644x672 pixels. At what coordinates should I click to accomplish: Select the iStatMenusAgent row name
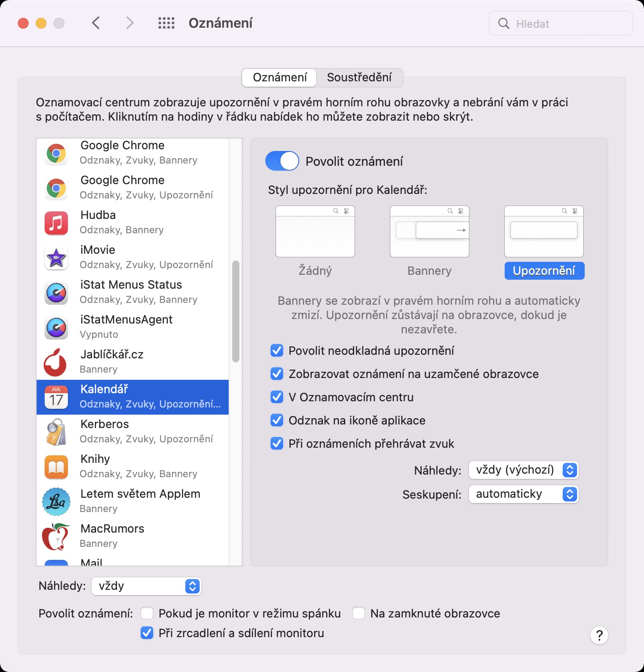coord(126,319)
